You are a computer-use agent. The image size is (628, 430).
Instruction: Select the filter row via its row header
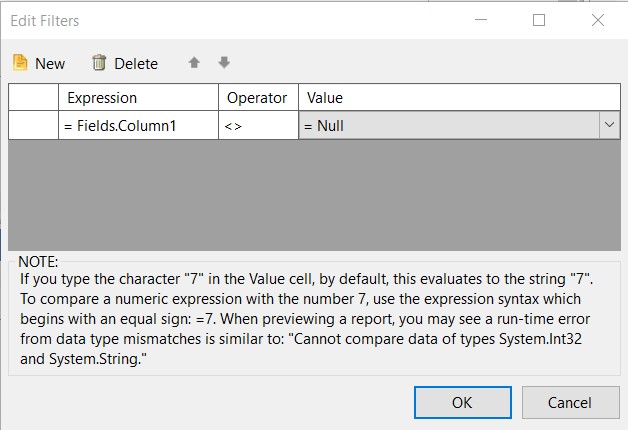pyautogui.click(x=33, y=126)
